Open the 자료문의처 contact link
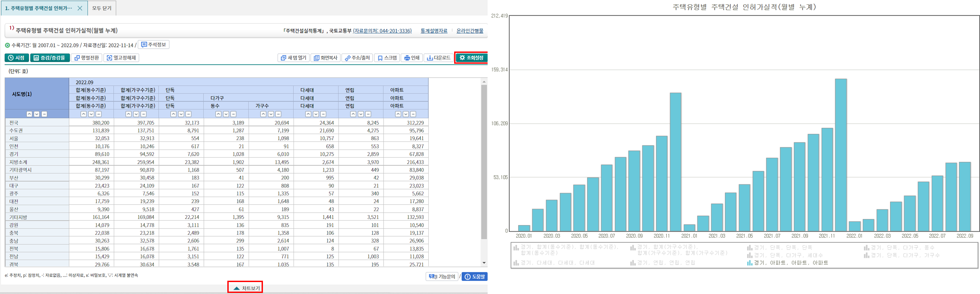980x294 pixels. [x=382, y=31]
